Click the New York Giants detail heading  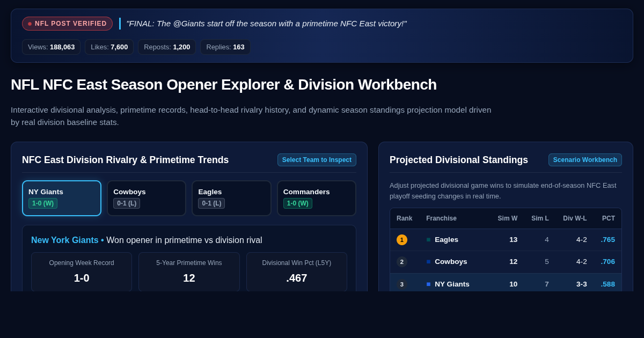coord(147,240)
